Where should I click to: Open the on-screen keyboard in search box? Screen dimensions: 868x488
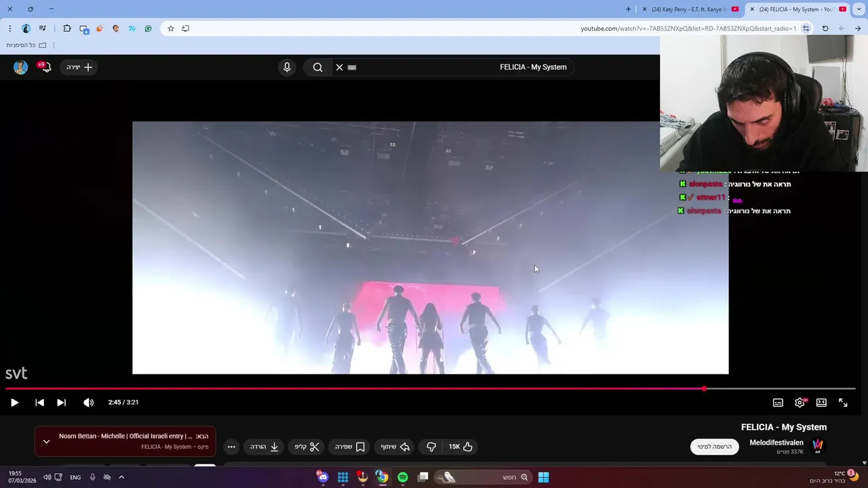(x=352, y=67)
